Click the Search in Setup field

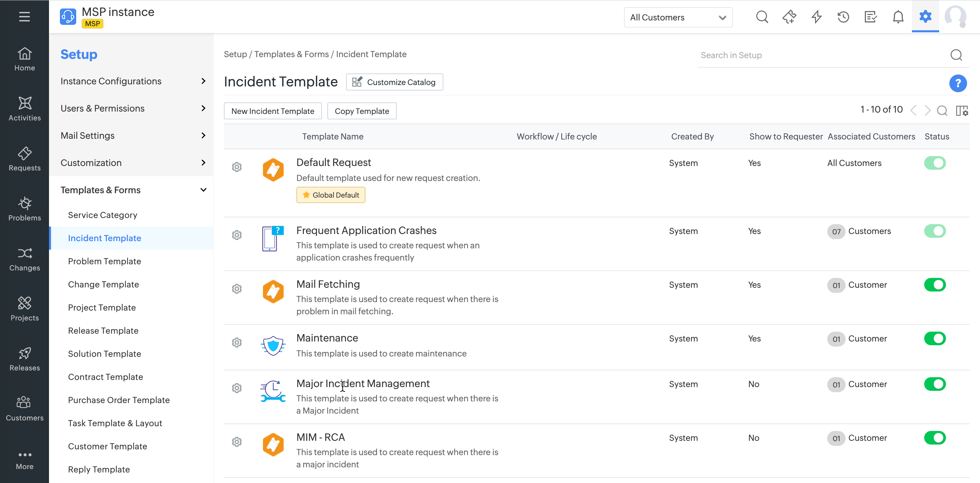[x=822, y=55]
